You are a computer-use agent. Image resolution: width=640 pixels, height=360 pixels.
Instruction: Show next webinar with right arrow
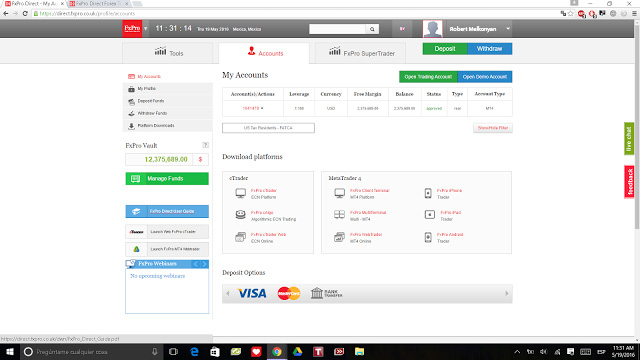coord(204,264)
